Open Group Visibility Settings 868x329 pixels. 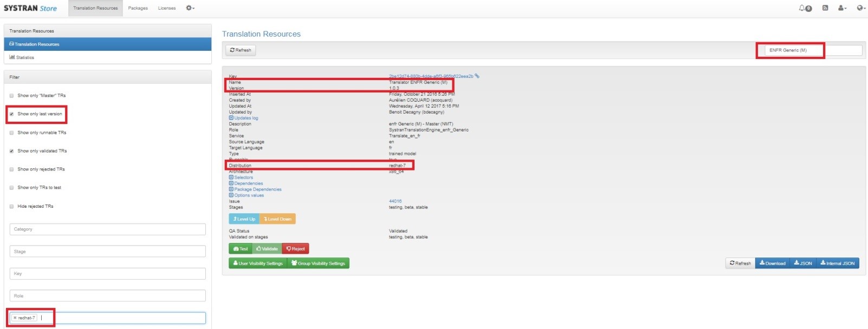coord(318,264)
